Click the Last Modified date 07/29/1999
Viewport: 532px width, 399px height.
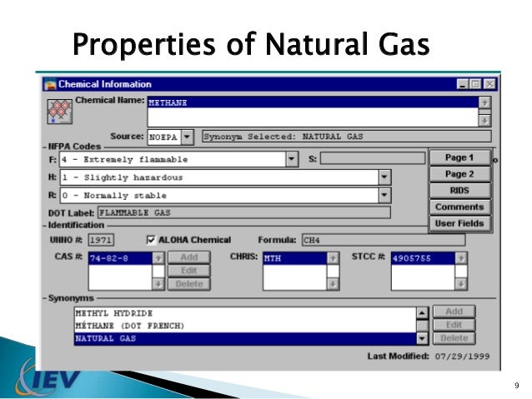[x=462, y=357]
